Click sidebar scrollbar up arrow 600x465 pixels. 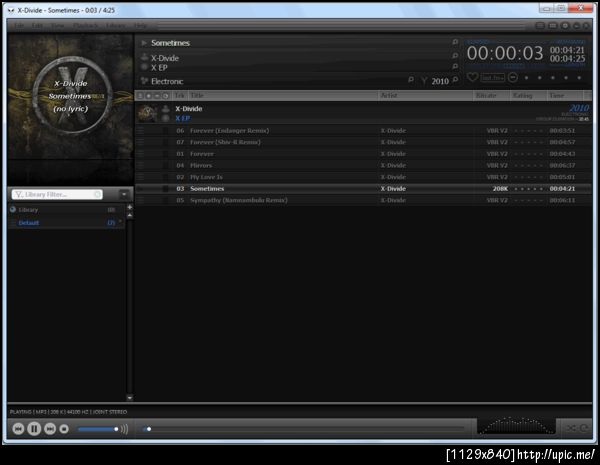tap(130, 215)
